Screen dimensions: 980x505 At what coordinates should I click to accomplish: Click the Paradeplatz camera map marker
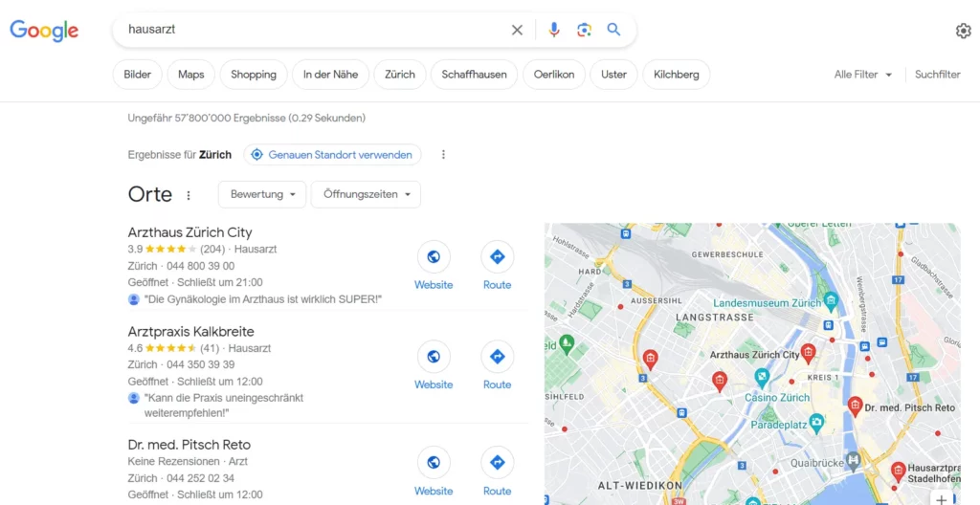(x=816, y=423)
